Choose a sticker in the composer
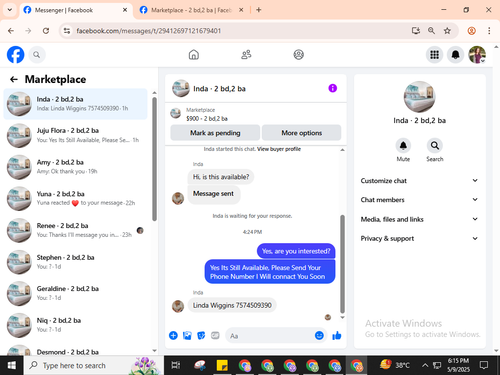The height and width of the screenshot is (375, 500). point(201,335)
